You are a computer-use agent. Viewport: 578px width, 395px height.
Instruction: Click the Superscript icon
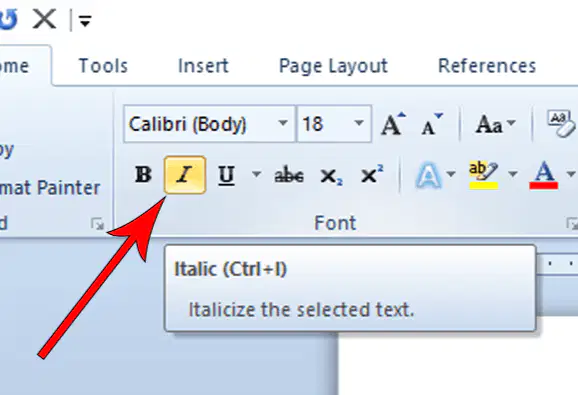372,175
